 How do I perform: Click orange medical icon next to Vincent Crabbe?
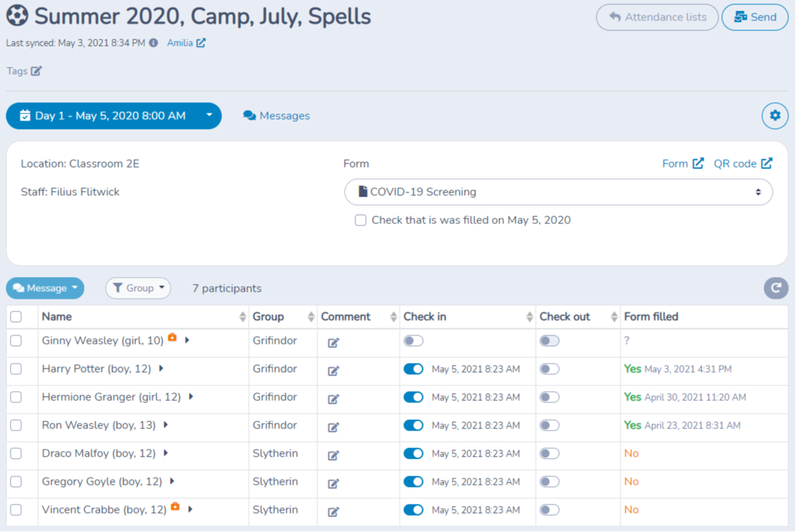click(175, 507)
